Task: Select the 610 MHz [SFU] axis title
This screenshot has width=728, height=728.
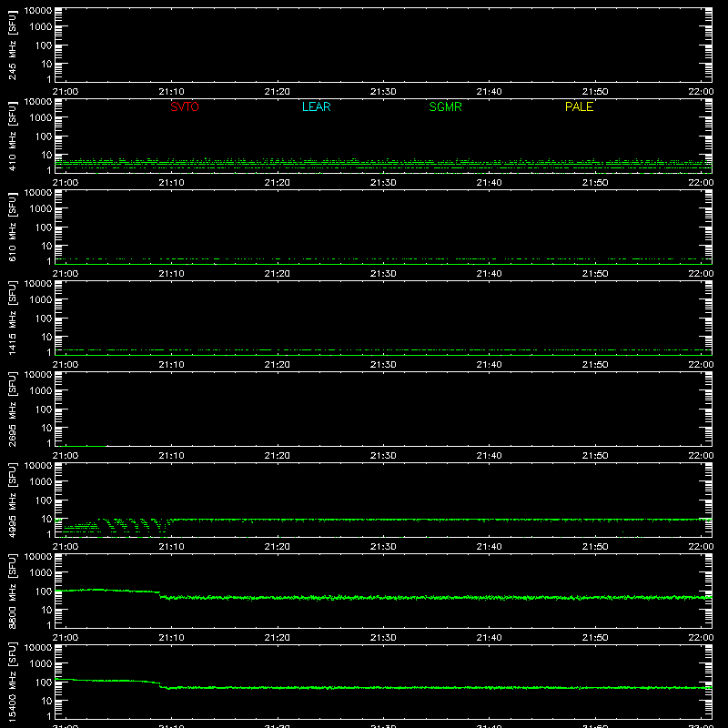Action: coord(12,227)
